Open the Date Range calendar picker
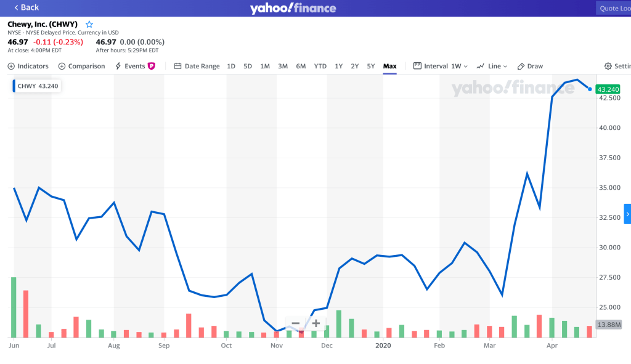Viewport: 631px width, 364px height. point(197,66)
